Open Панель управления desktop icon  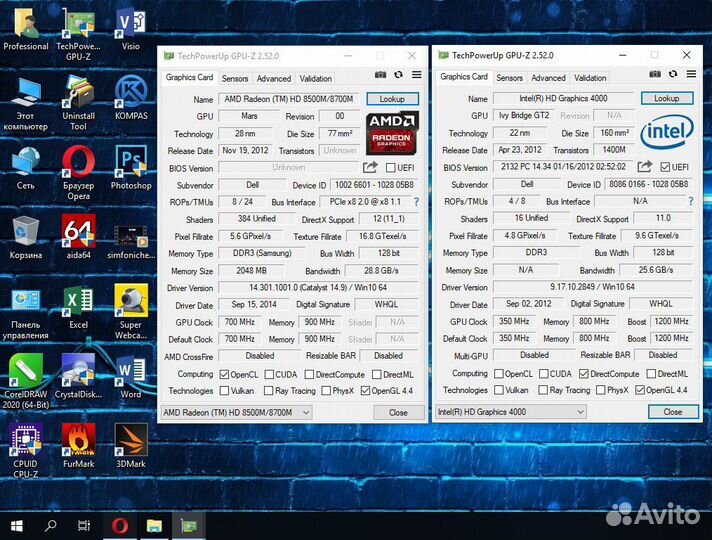tap(26, 313)
